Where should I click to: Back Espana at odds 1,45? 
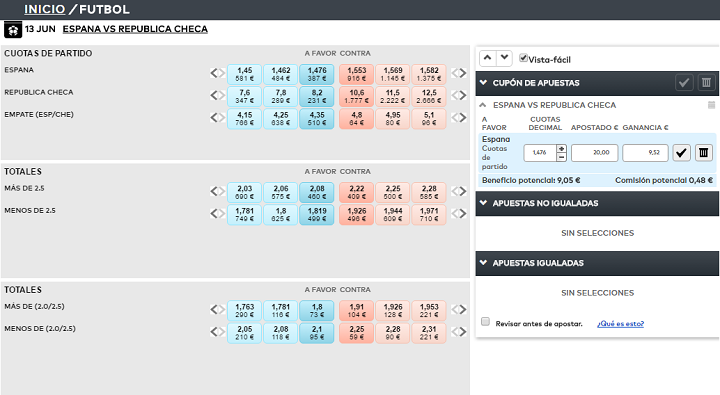(244, 74)
